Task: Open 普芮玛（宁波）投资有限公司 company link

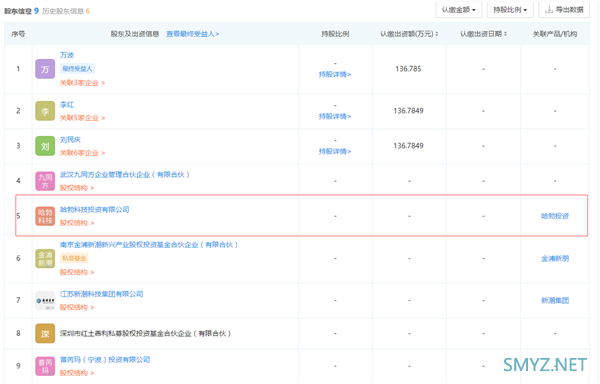Action: [x=105, y=360]
